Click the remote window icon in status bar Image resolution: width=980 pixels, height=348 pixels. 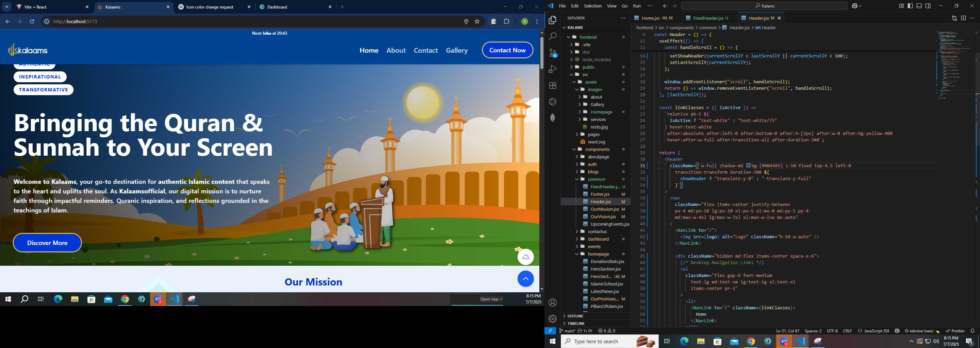point(550,331)
